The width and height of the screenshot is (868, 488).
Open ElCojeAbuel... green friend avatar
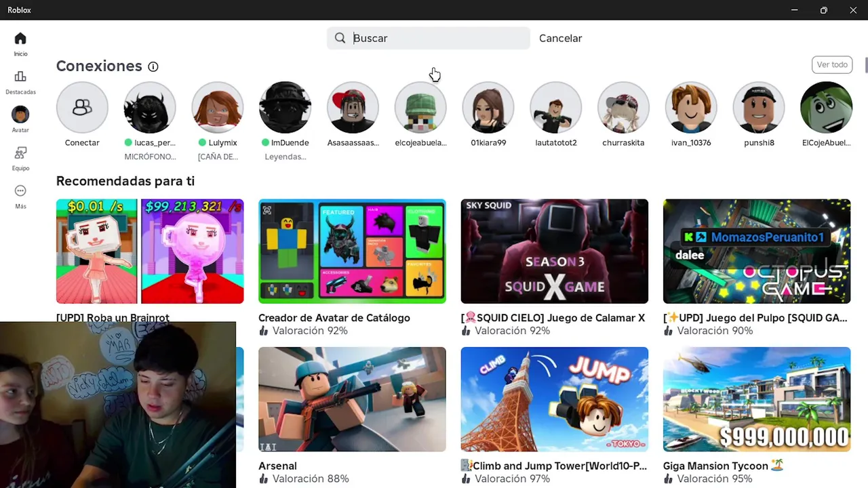point(826,107)
